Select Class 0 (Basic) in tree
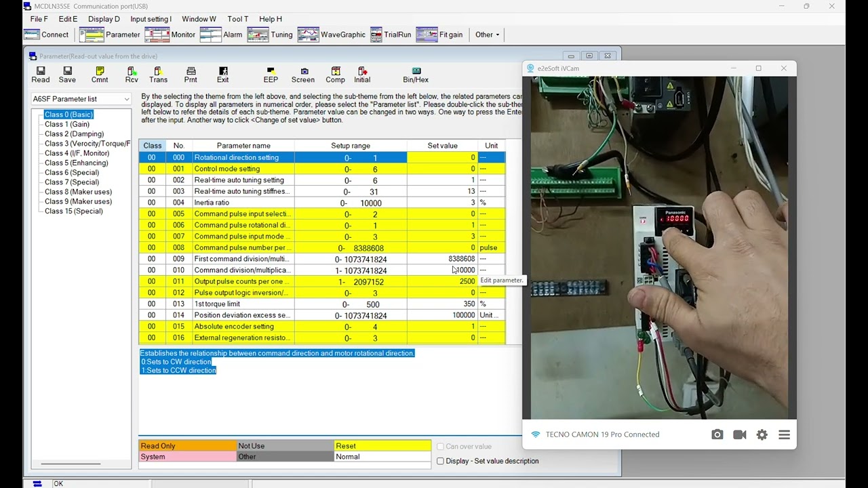The image size is (868, 488). [x=68, y=115]
